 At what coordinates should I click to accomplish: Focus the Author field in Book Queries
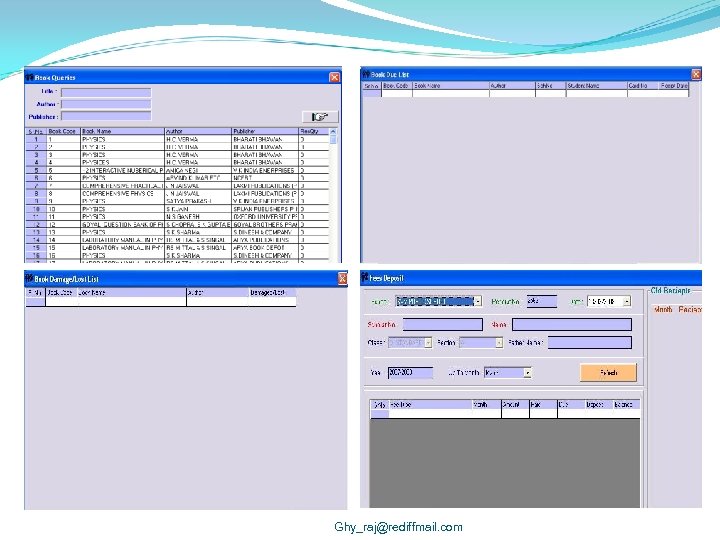(x=106, y=105)
